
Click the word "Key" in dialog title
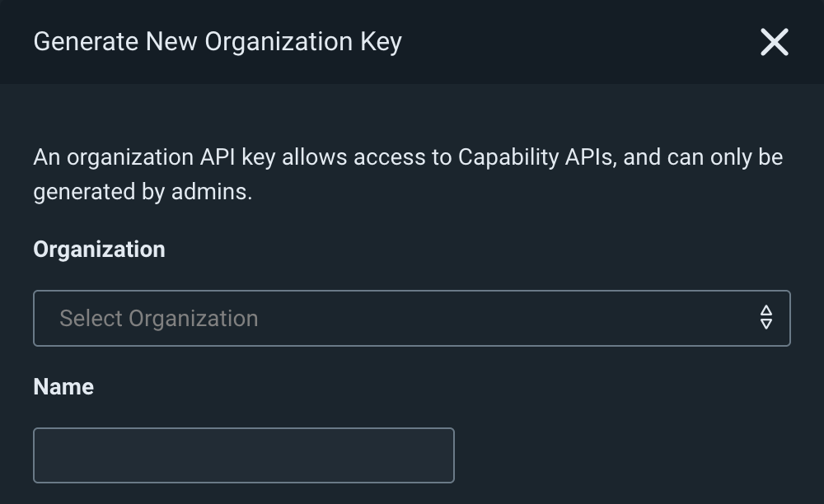point(381,42)
